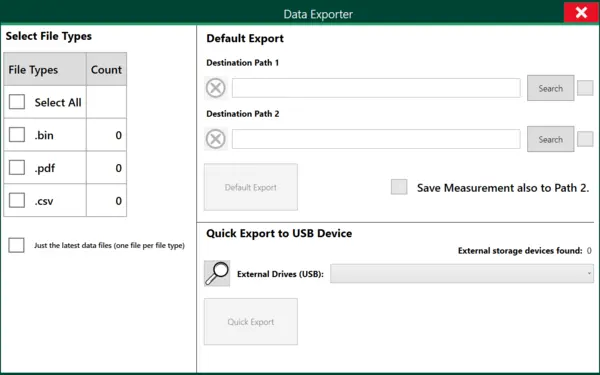This screenshot has width=600, height=375.
Task: Toggle checkbox next to Destination Path 2 Search
Action: pyautogui.click(x=585, y=139)
